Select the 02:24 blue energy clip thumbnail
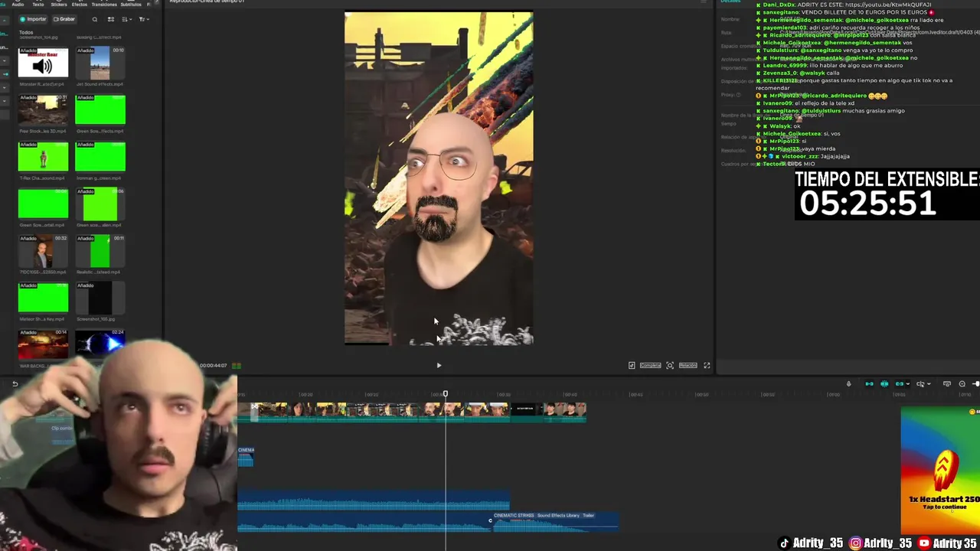This screenshot has width=980, height=551. [100, 344]
